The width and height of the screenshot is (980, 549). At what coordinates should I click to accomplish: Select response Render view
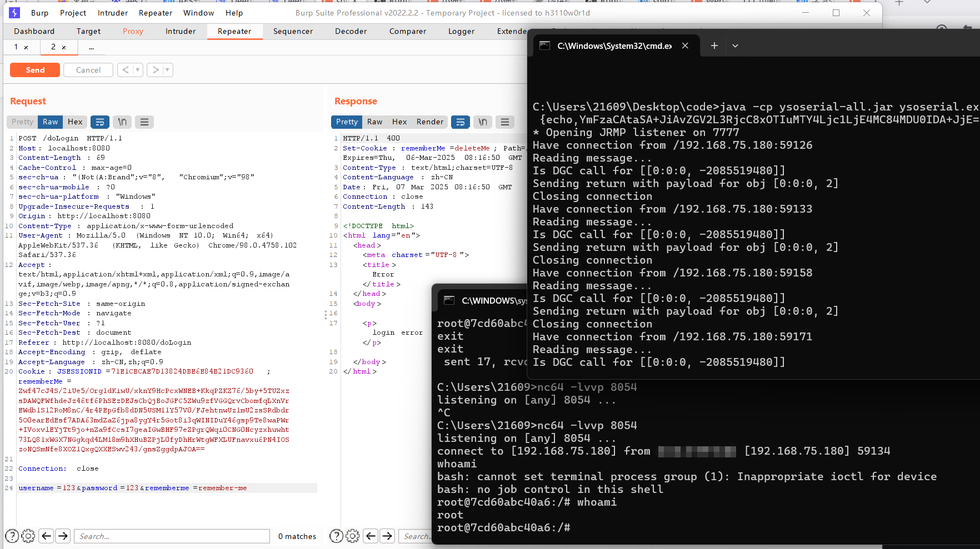[430, 122]
